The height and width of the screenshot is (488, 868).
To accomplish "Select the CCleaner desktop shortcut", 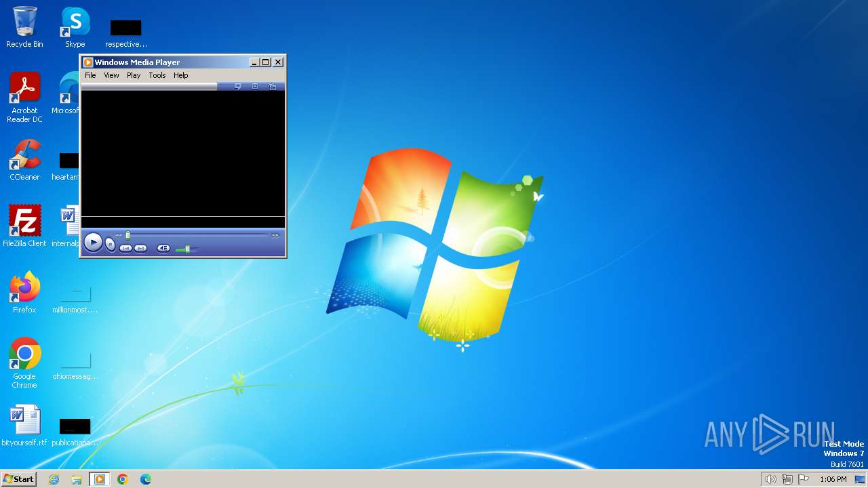I will (x=24, y=160).
